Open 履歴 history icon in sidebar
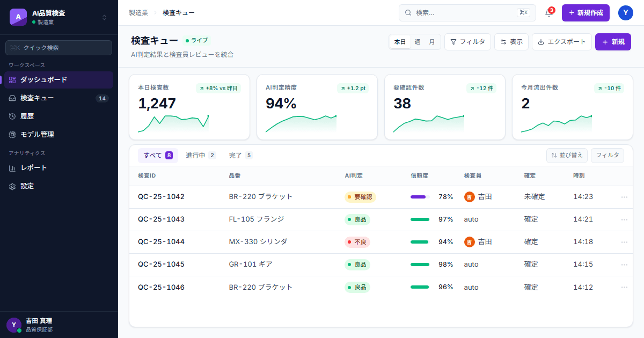This screenshot has height=338, width=644. [x=12, y=116]
